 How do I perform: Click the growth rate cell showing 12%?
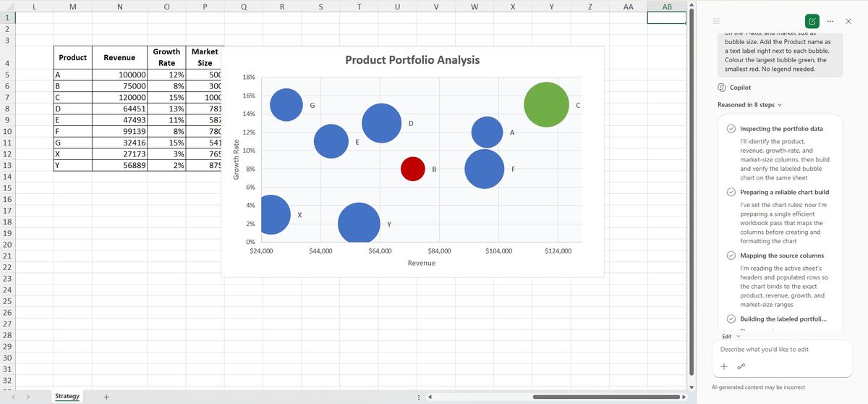pos(166,75)
